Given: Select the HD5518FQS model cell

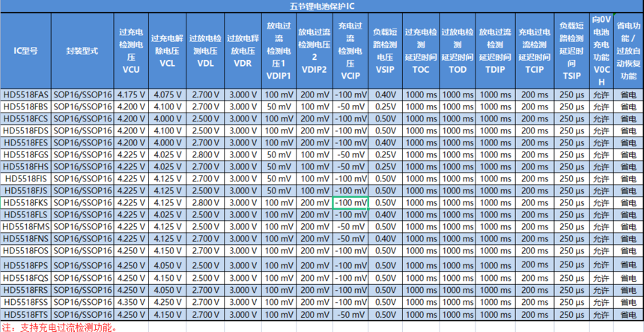Looking at the screenshot, I should tap(26, 277).
